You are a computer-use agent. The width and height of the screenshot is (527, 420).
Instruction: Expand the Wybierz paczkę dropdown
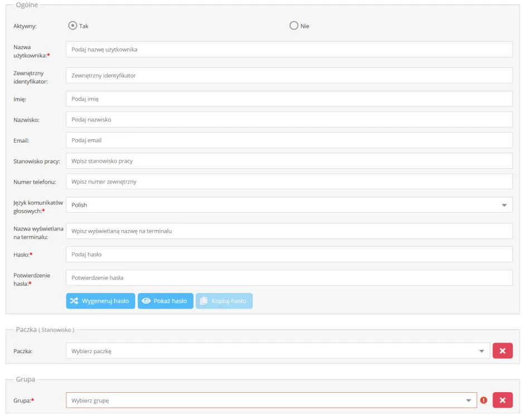278,351
